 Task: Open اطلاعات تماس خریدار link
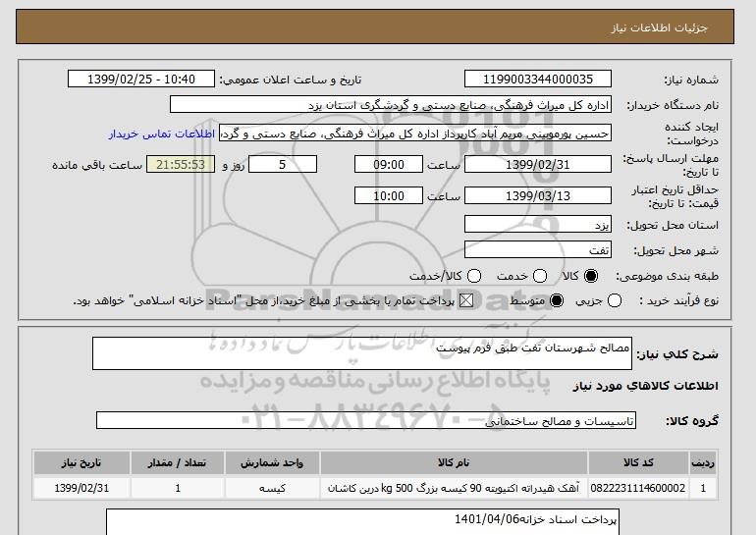click(x=162, y=134)
